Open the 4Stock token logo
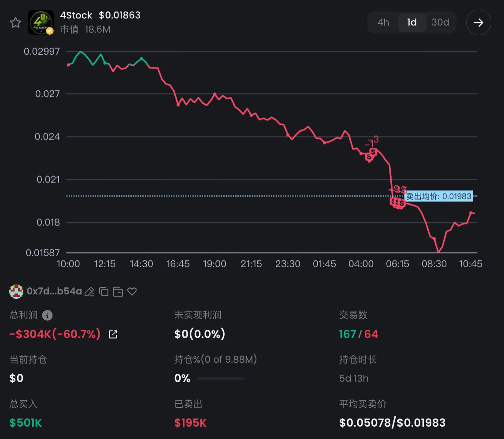Viewport: 504px width, 439px height. (41, 22)
